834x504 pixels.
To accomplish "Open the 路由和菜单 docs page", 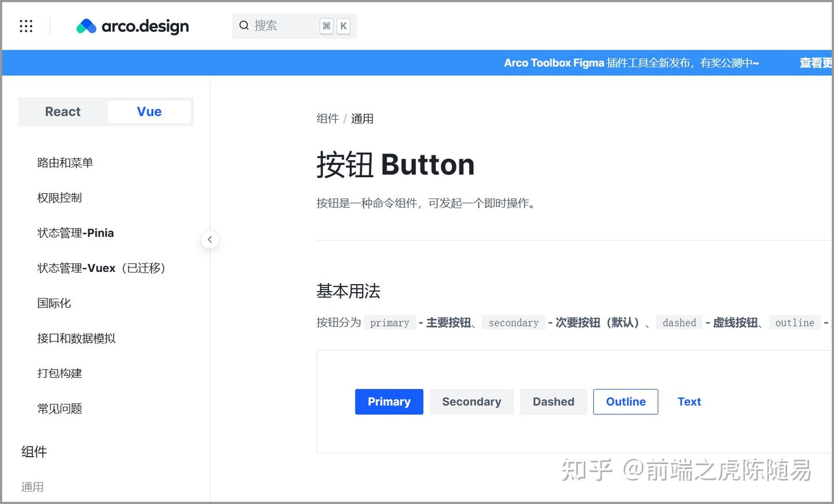I will [x=64, y=163].
